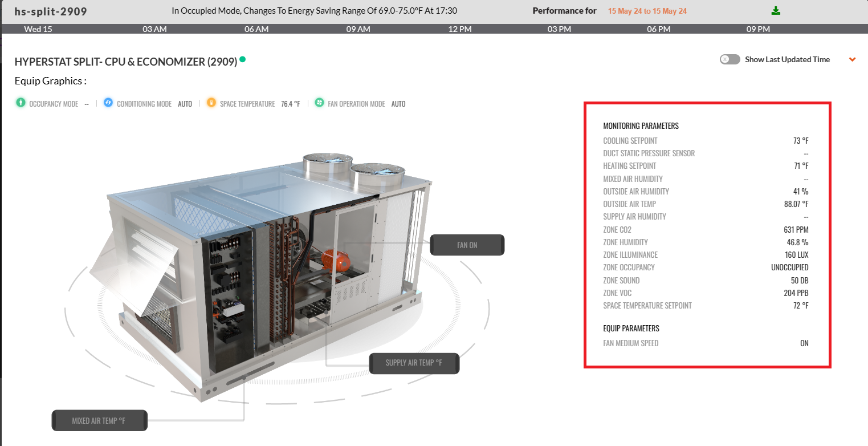Click the green Fan Operation Mode fan icon
868x446 pixels.
[320, 103]
